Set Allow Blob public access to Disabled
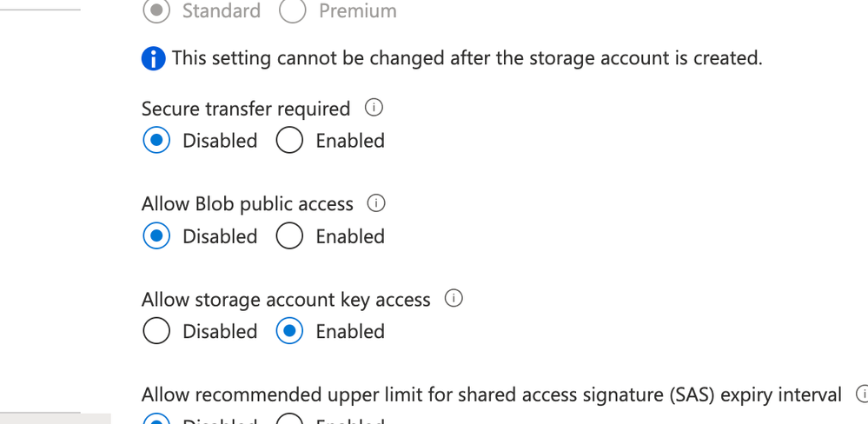Screen dimensions: 868x424 click(156, 236)
